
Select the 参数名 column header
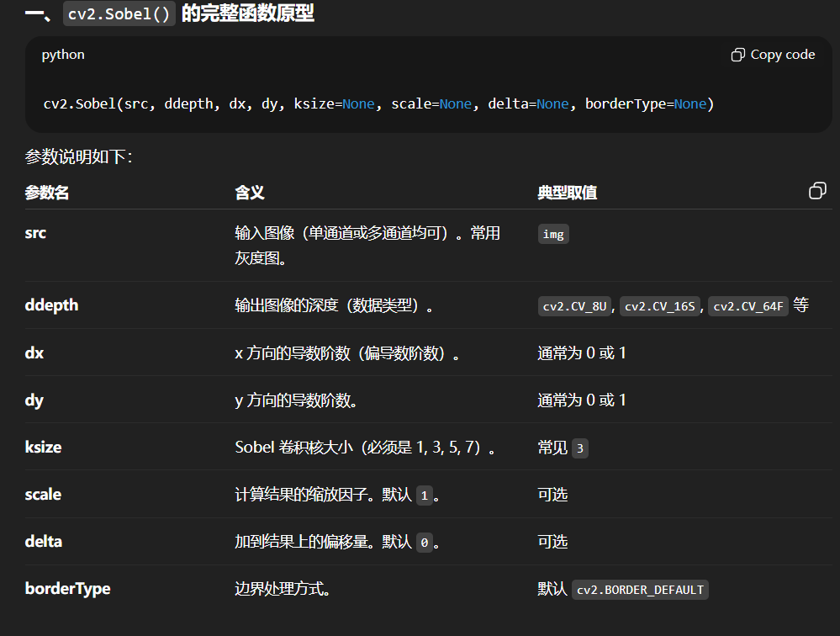pos(47,193)
